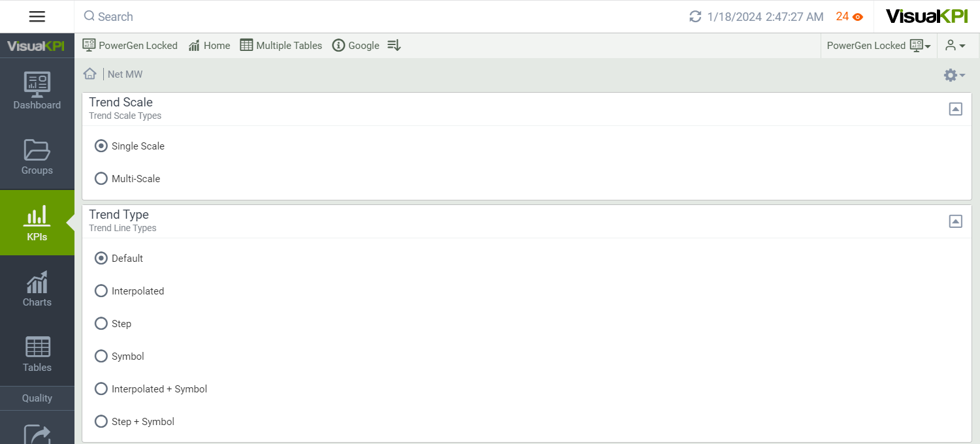Screen dimensions: 980x444
Task: Collapse the Trend Scale panel
Action: 955,109
